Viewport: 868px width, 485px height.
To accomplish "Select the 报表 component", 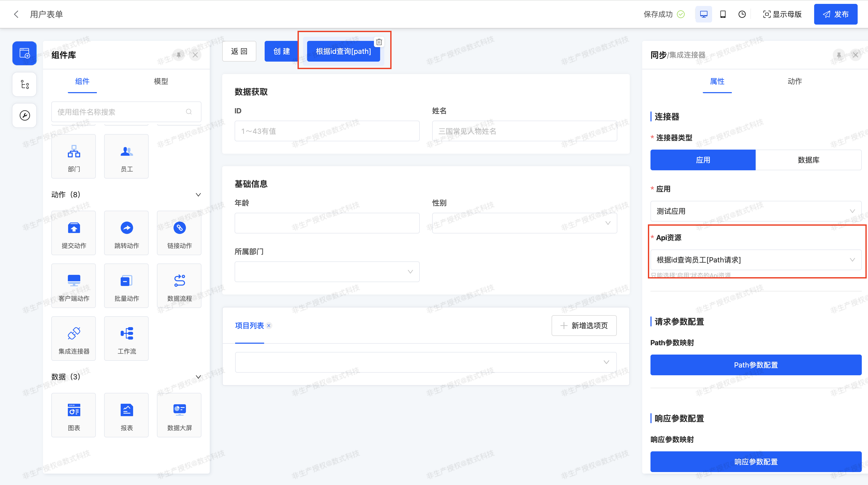I will pyautogui.click(x=126, y=415).
